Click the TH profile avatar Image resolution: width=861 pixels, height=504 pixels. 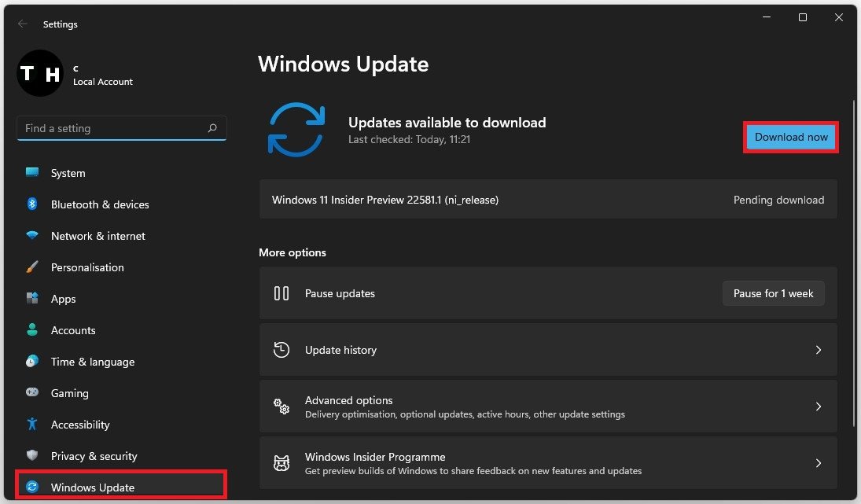pos(40,73)
